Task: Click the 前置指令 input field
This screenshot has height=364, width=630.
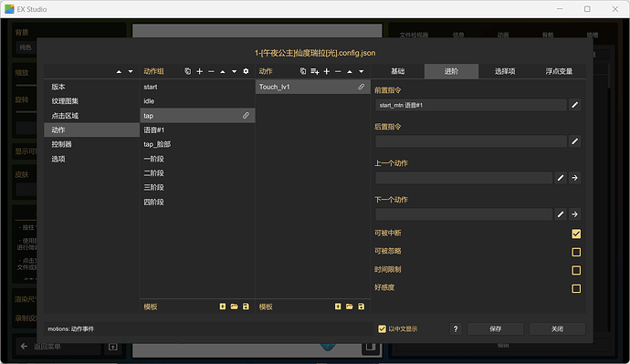Action: coord(471,105)
